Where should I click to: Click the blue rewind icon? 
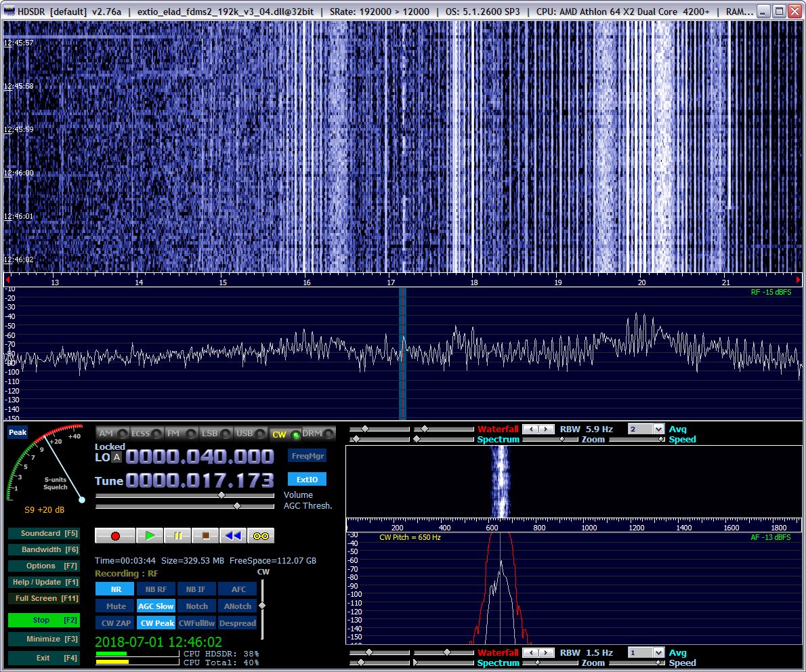pyautogui.click(x=233, y=536)
